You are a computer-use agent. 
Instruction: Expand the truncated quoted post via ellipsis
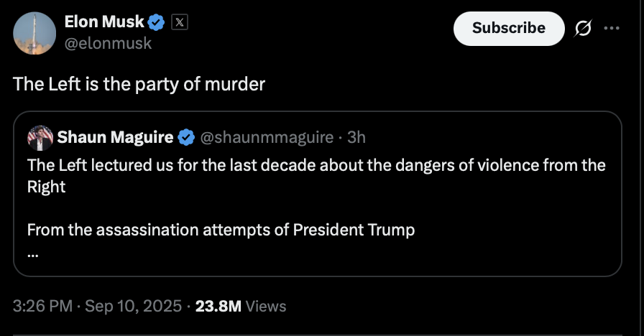pos(33,254)
